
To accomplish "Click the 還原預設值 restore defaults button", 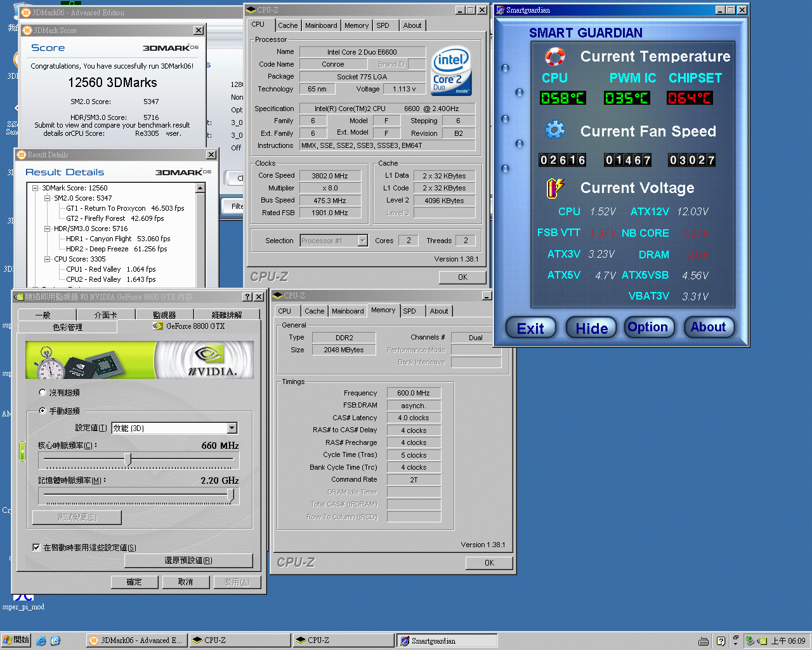I will (188, 560).
